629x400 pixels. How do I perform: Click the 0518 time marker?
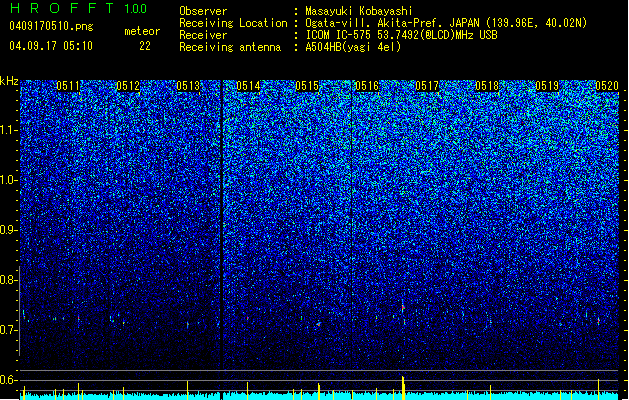(487, 86)
